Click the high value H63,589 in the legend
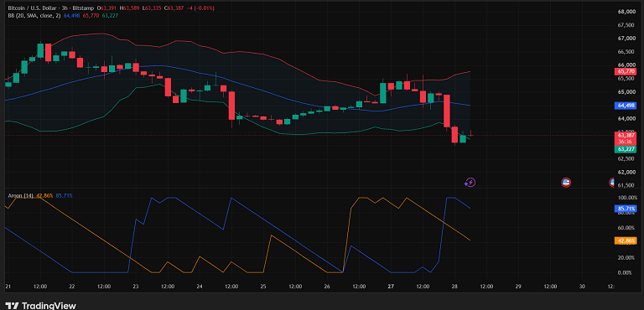The image size is (644, 310). coord(128,8)
